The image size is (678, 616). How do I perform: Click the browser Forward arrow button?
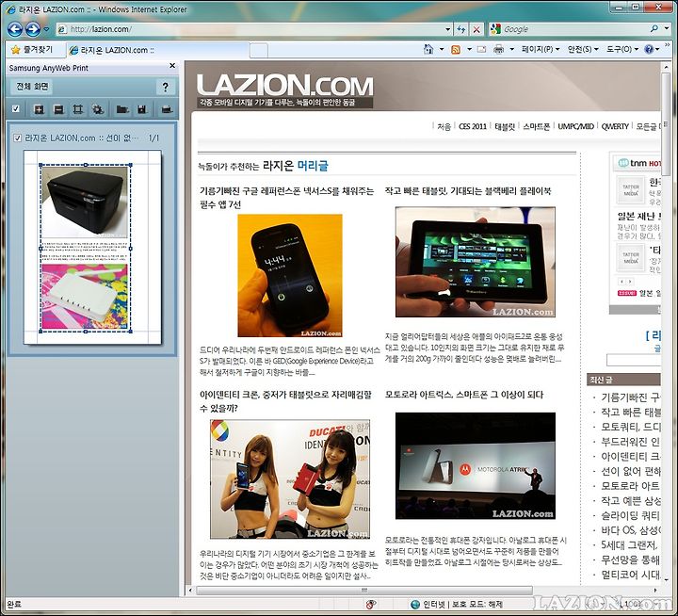coord(33,29)
